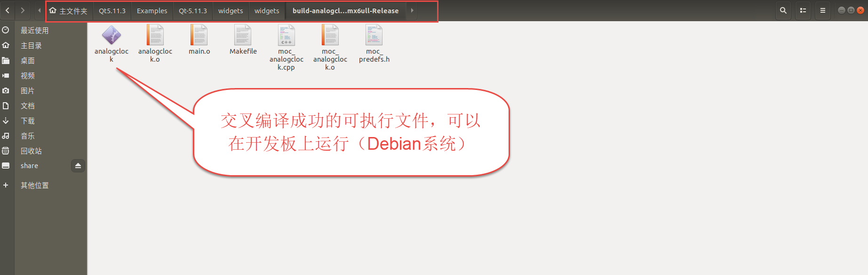Minimize the file manager window
This screenshot has height=275, width=868.
(x=842, y=10)
